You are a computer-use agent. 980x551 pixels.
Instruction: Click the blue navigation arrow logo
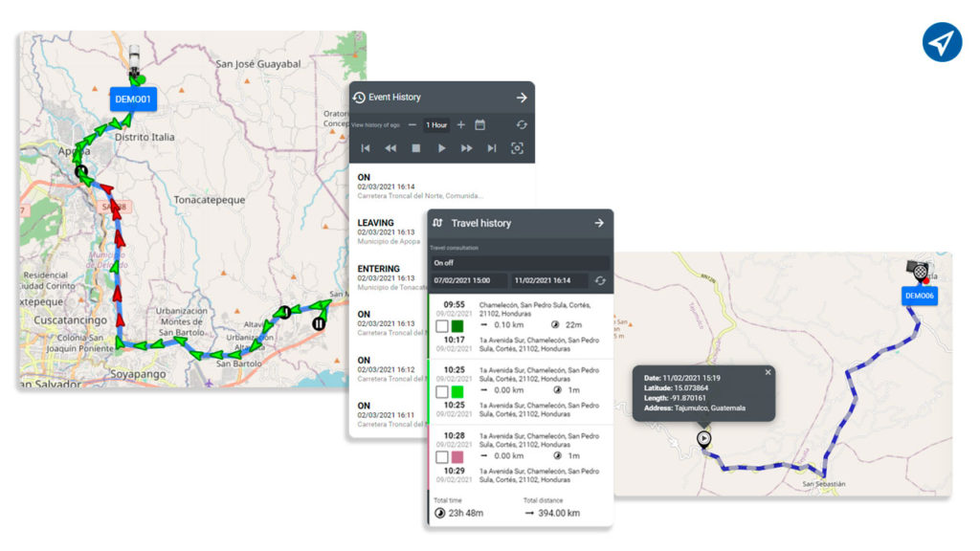click(942, 42)
